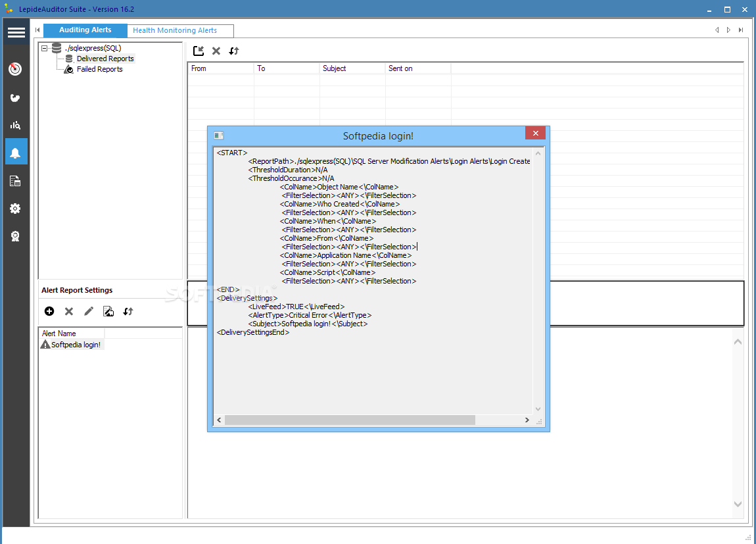Screen dimensions: 756x544
Task: Select Failed Reports tree item
Action: [99, 69]
